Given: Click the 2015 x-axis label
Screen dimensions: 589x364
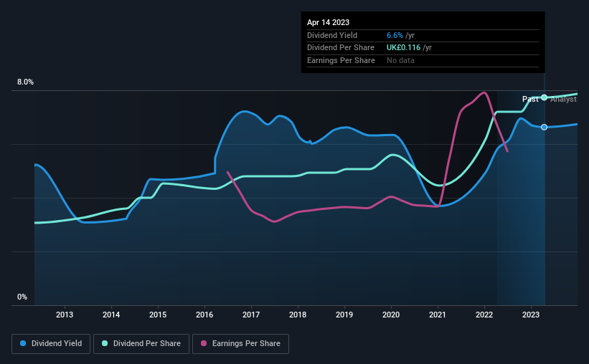Looking at the screenshot, I should tap(158, 315).
